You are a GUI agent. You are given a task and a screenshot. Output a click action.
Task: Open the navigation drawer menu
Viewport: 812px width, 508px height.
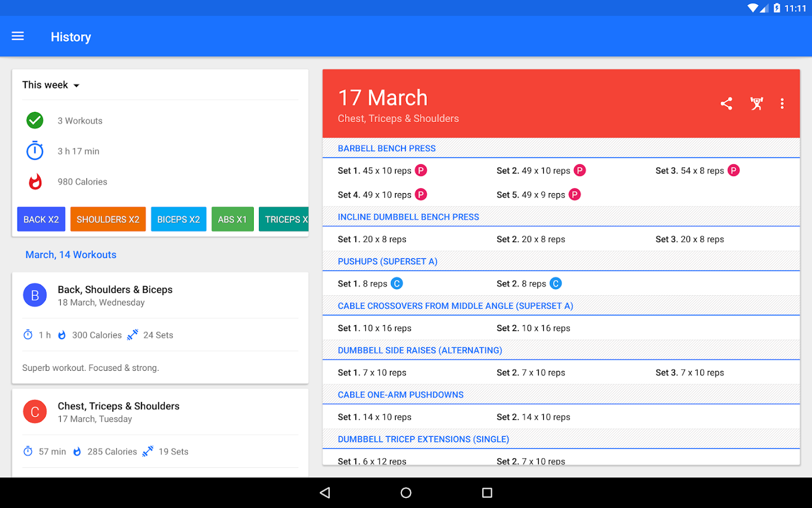17,36
